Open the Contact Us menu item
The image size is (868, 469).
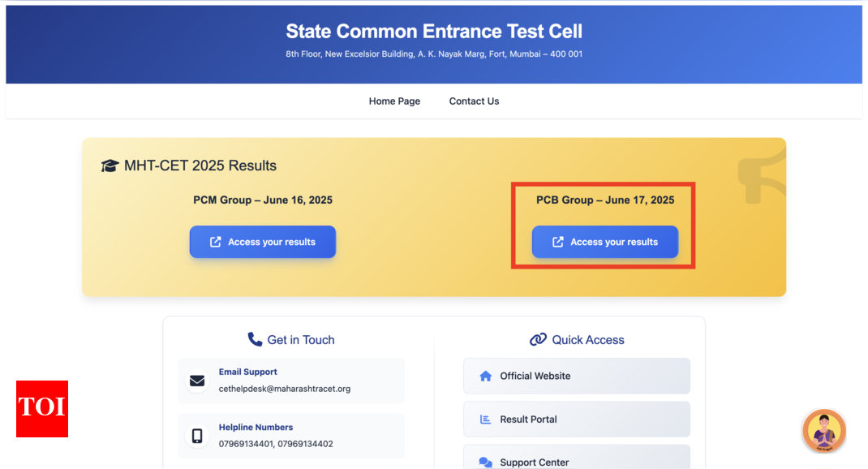coord(474,101)
